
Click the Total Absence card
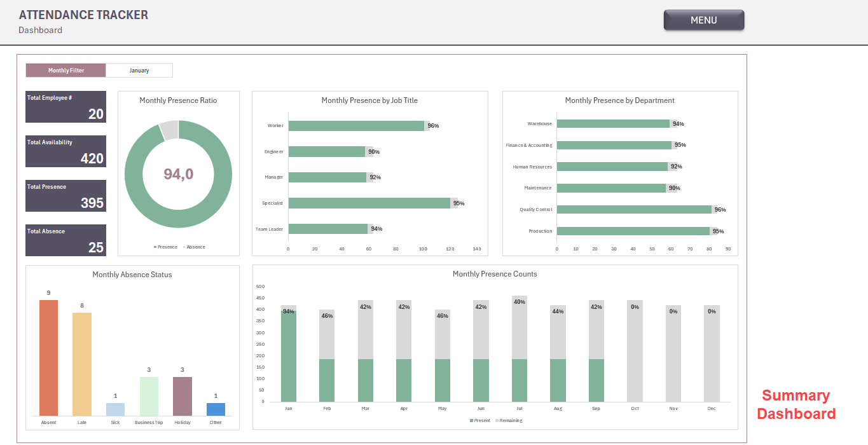click(x=66, y=240)
